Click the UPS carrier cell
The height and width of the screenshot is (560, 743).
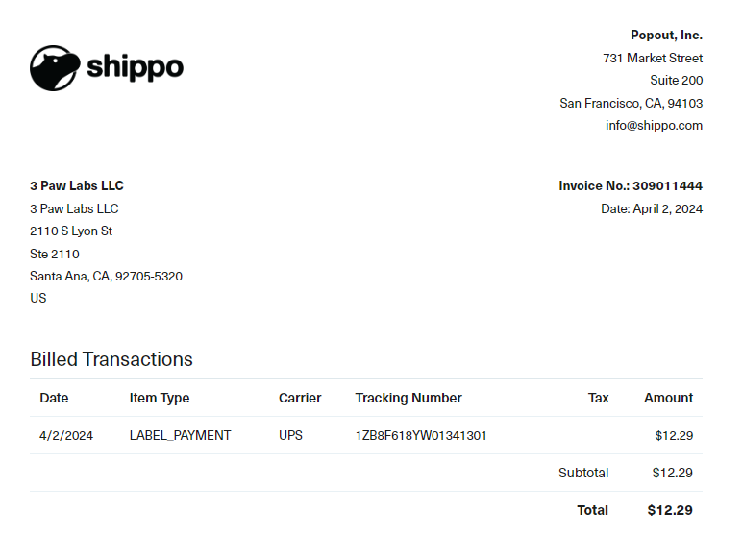pyautogui.click(x=290, y=435)
